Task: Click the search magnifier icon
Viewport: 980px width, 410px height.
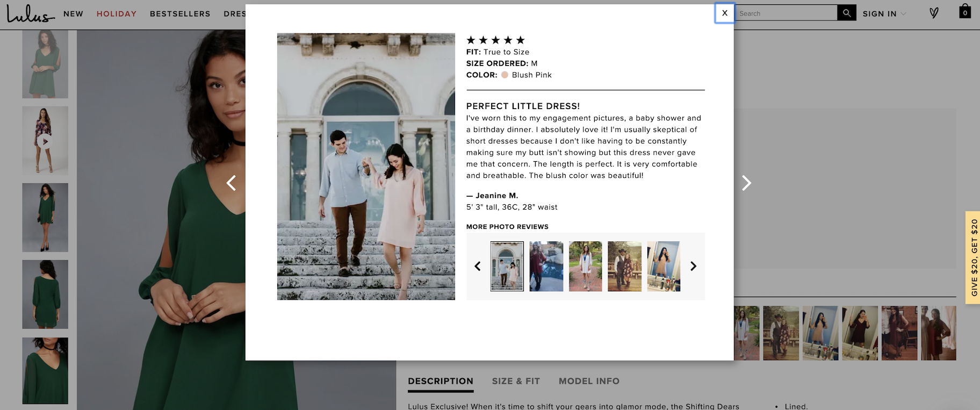Action: [846, 13]
